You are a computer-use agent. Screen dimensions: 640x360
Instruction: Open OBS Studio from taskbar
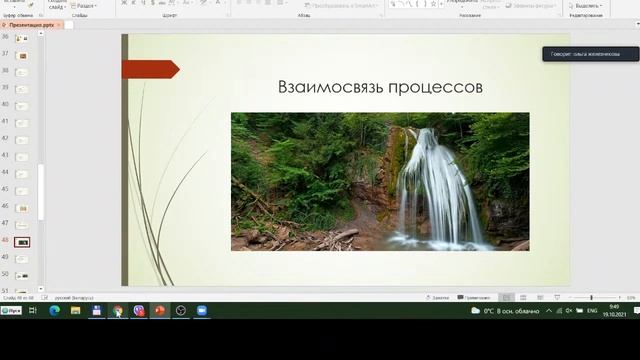(x=181, y=311)
